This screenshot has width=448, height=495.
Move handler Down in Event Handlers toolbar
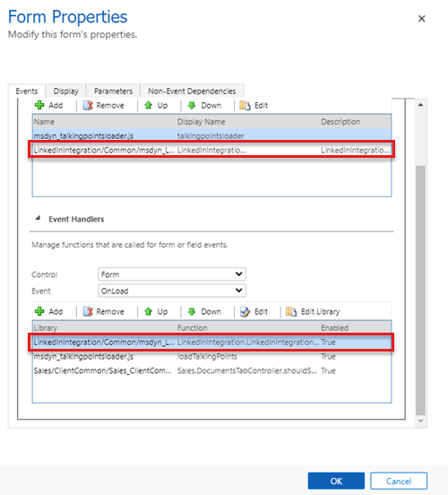192,311
